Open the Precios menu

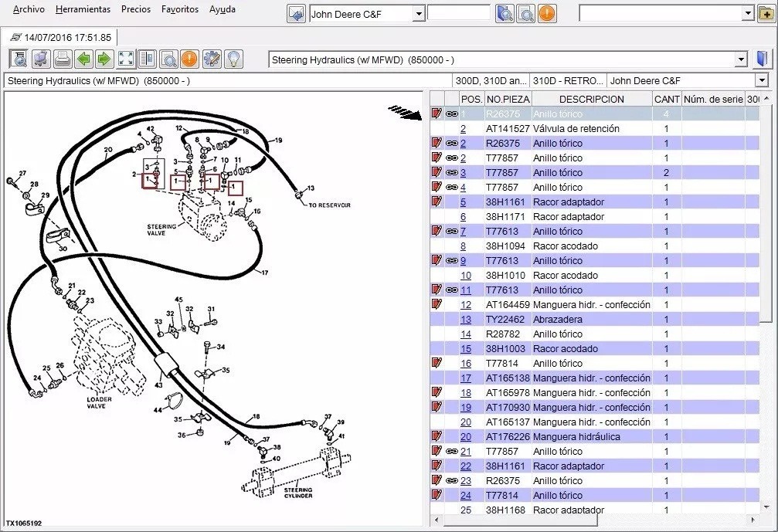pos(136,9)
